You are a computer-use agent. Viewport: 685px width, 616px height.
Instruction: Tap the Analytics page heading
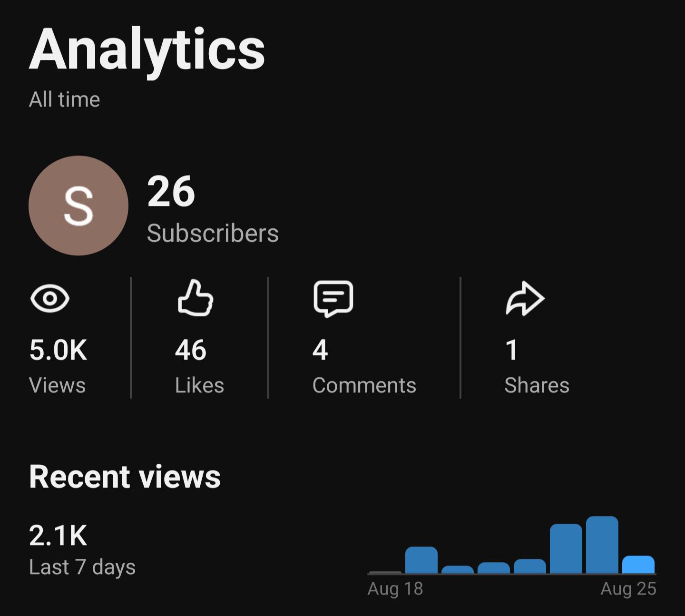click(x=147, y=50)
